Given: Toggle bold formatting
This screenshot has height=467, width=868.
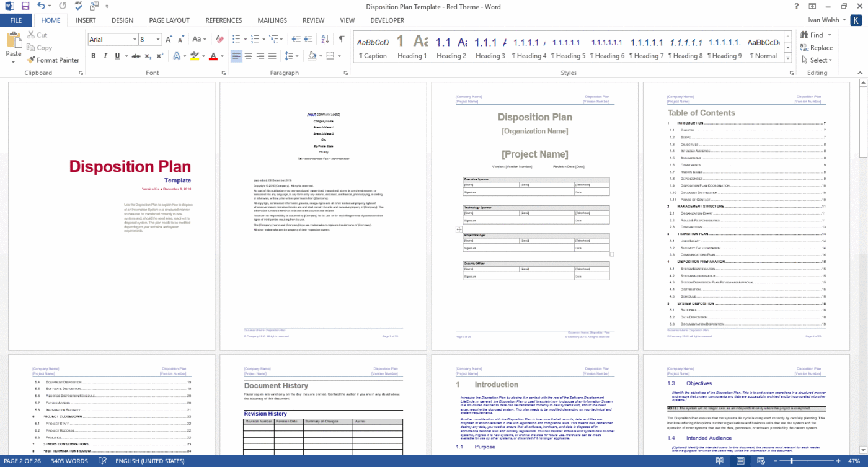Looking at the screenshot, I should pyautogui.click(x=93, y=55).
